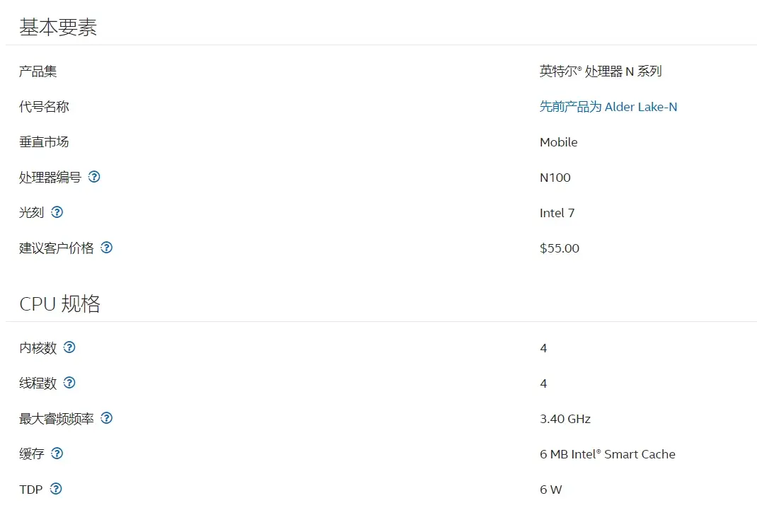Click the help icon beside 处理器编号
The width and height of the screenshot is (757, 532).
tap(94, 177)
